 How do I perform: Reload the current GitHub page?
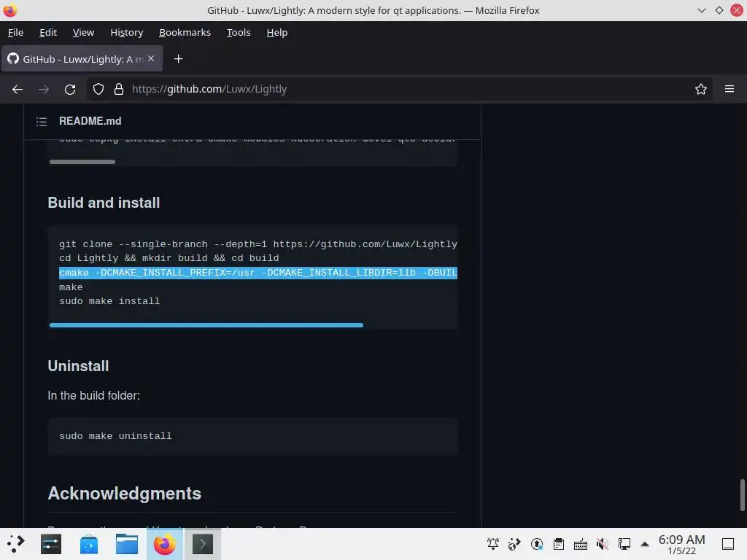70,89
